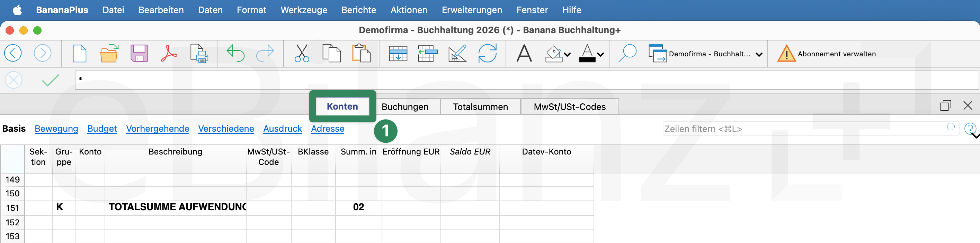Image resolution: width=980 pixels, height=243 pixels.
Task: Switch to the Totalsummen tab
Action: click(481, 107)
